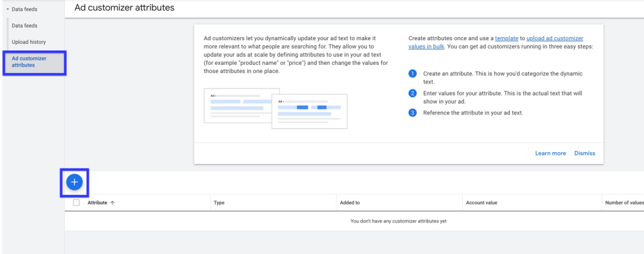
Task: Click the Attribute column sort arrow
Action: pyautogui.click(x=113, y=202)
